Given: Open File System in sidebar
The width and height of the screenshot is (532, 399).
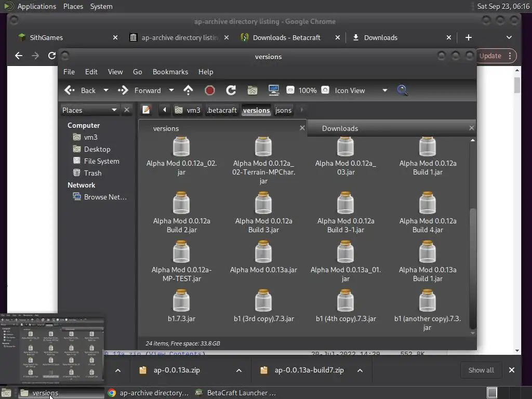Looking at the screenshot, I should (101, 161).
